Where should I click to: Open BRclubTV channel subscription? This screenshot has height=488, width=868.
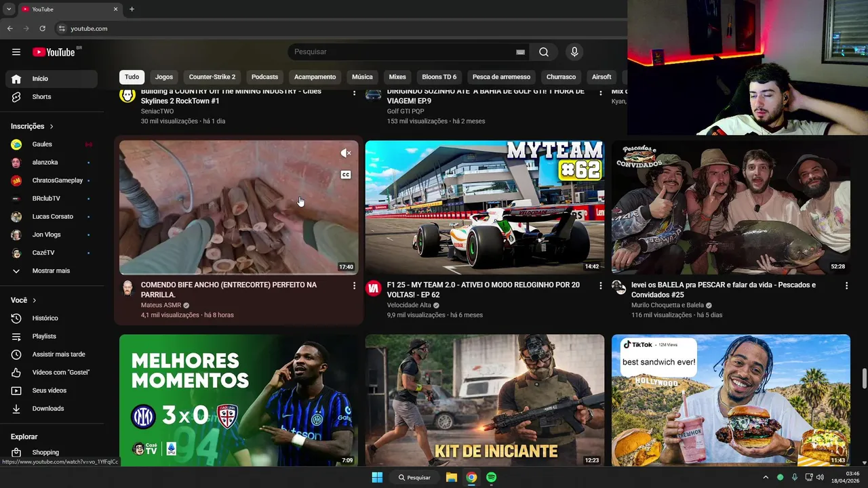(x=52, y=199)
